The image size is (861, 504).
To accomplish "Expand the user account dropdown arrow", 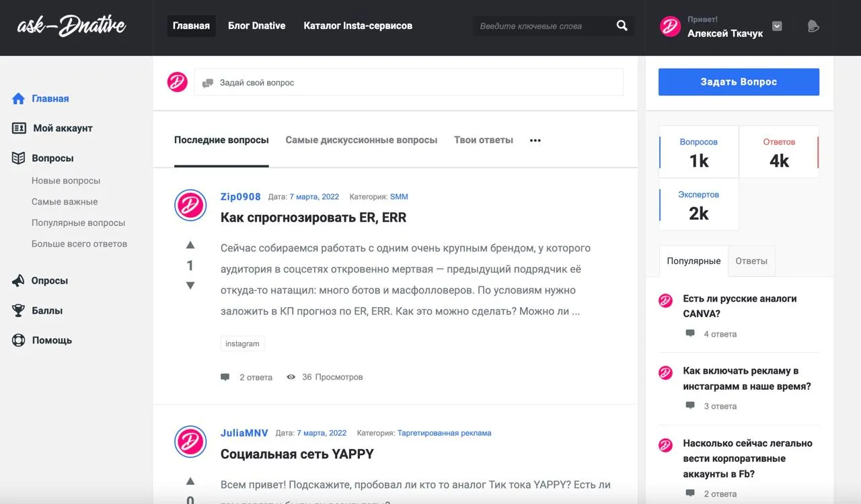I will click(777, 26).
